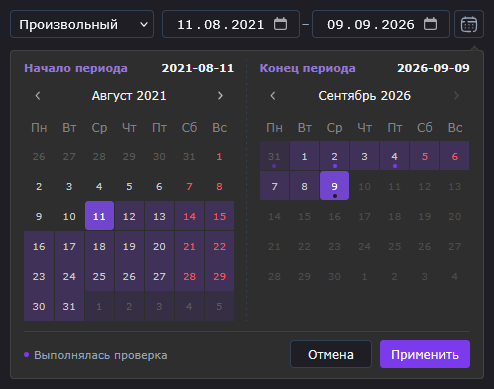Open calendar icon in start date field

point(280,24)
